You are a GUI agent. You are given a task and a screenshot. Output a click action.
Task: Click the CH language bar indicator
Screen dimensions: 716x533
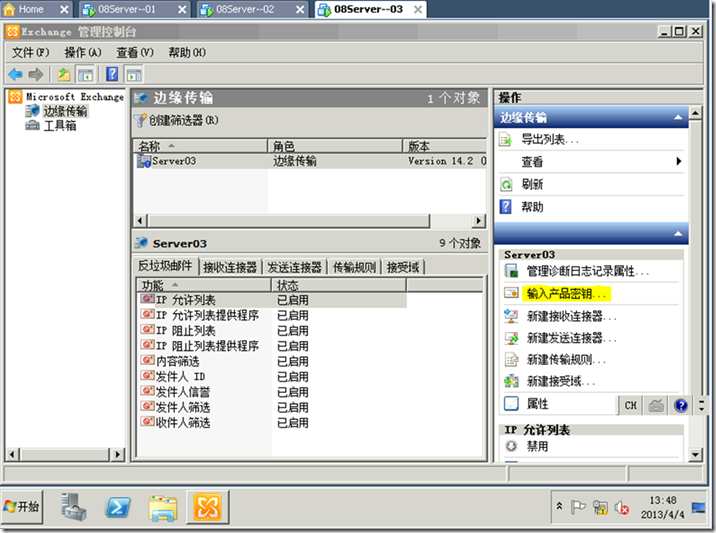pyautogui.click(x=631, y=405)
